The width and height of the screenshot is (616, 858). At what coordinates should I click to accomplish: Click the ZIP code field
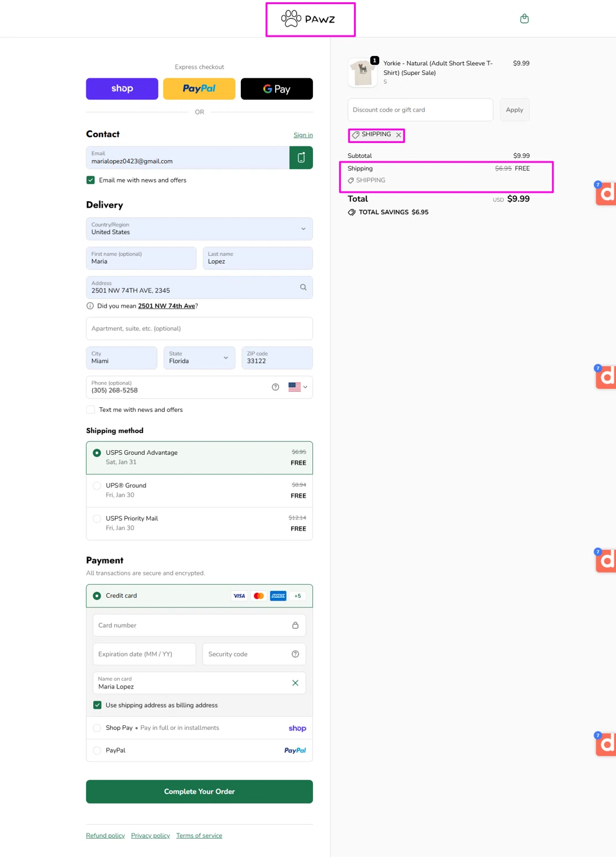point(277,358)
